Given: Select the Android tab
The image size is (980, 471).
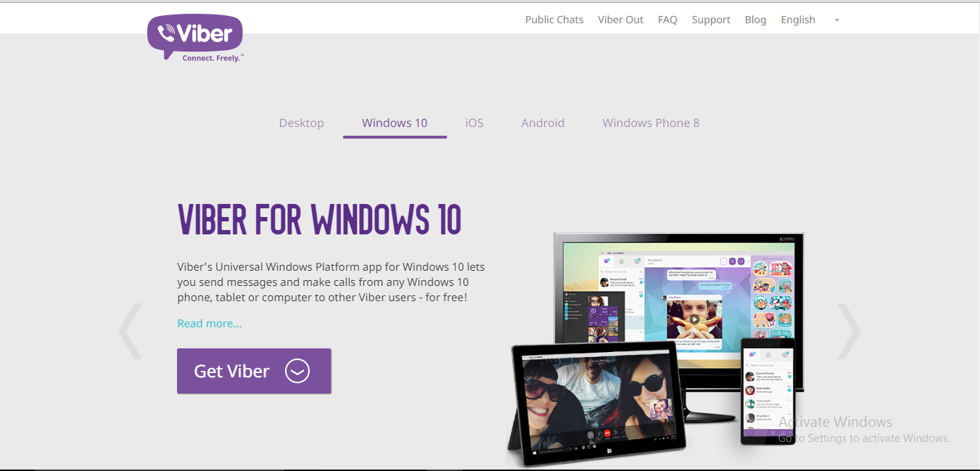Looking at the screenshot, I should point(543,123).
